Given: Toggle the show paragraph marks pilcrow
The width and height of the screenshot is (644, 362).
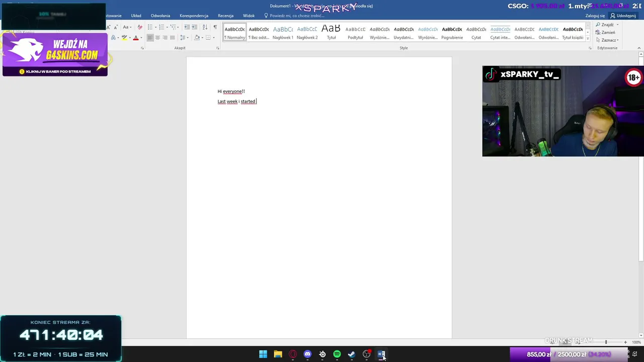Looking at the screenshot, I should [215, 27].
